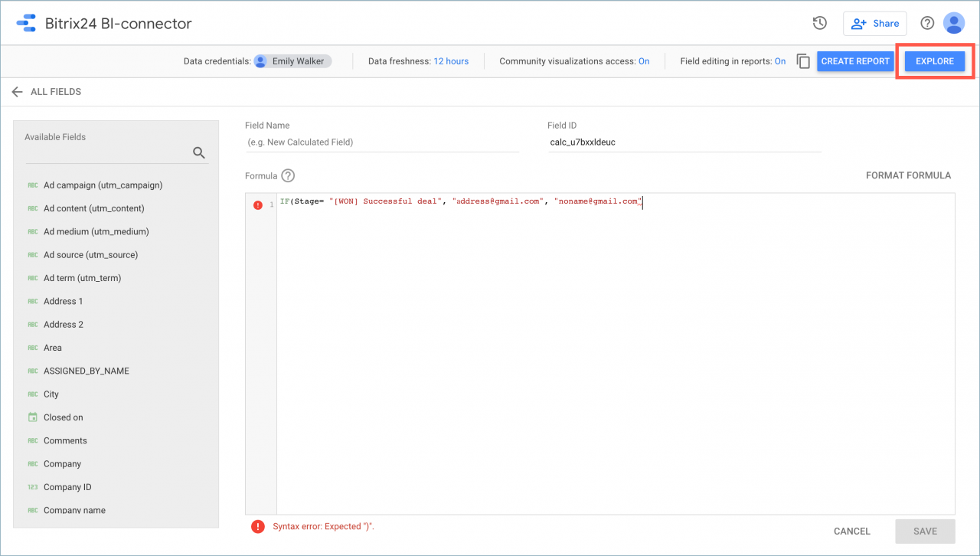Open version history clock icon
Screen dimensions: 980x556
click(x=820, y=23)
